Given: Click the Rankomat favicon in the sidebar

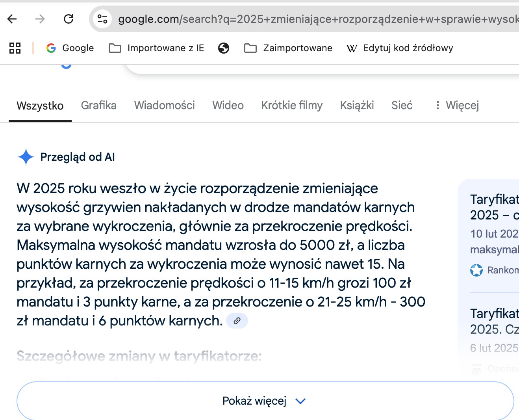Looking at the screenshot, I should 476,270.
